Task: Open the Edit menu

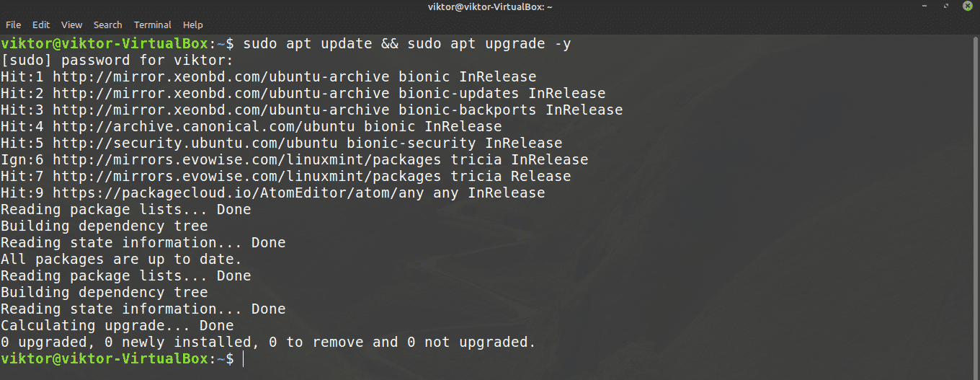Action: [41, 25]
